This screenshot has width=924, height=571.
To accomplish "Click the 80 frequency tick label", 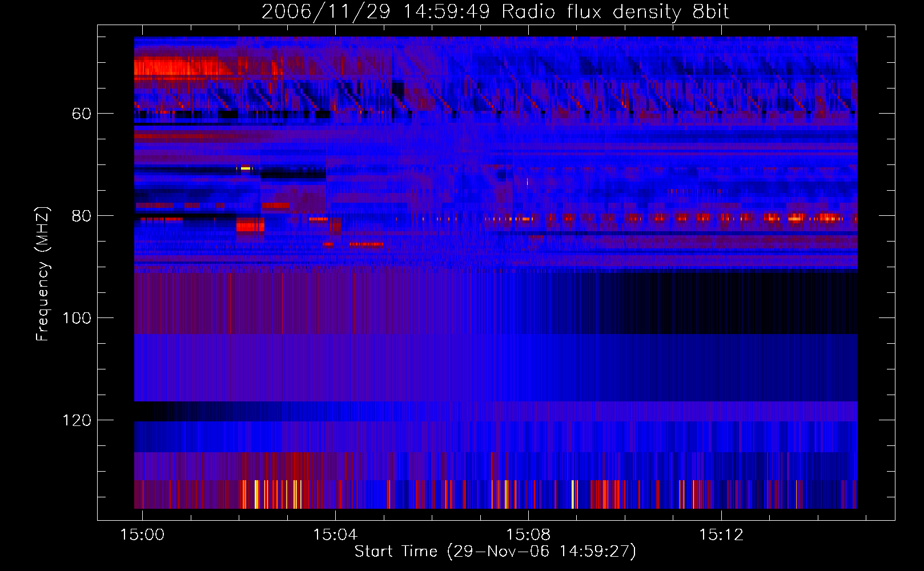I will [x=81, y=216].
